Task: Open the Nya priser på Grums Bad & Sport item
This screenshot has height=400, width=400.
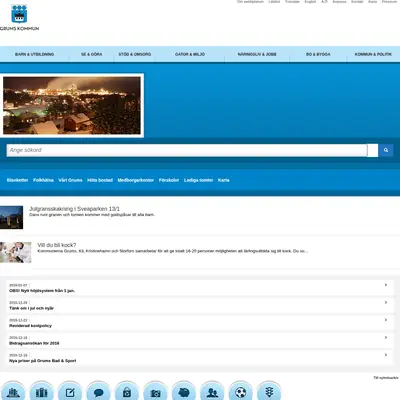Action: pyautogui.click(x=43, y=361)
